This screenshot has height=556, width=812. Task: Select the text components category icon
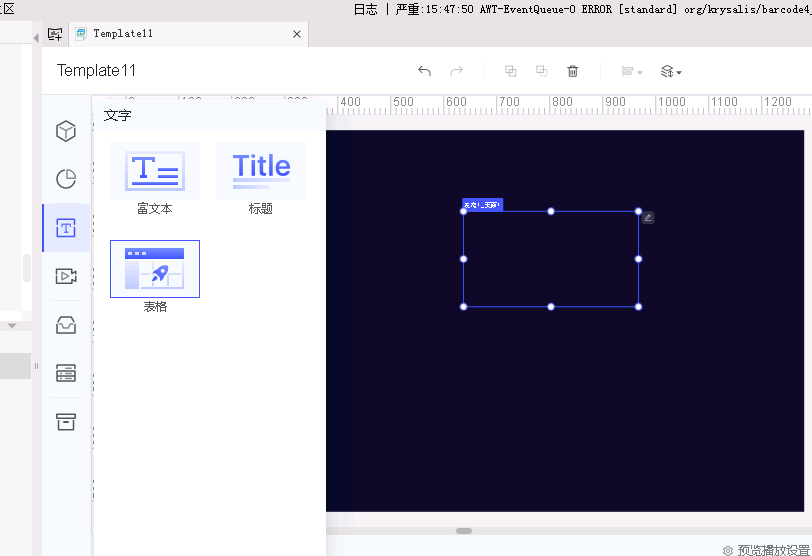tap(66, 228)
